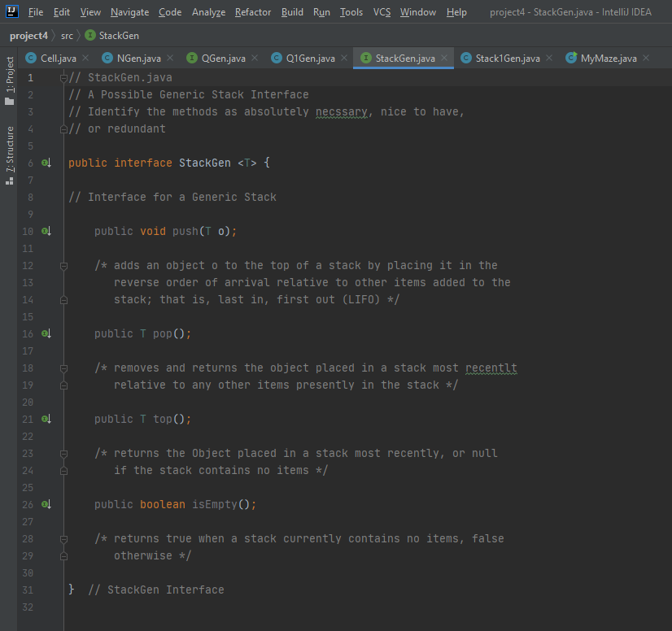The image size is (672, 631).
Task: Click the Q1Gen.java class icon
Action: click(277, 58)
